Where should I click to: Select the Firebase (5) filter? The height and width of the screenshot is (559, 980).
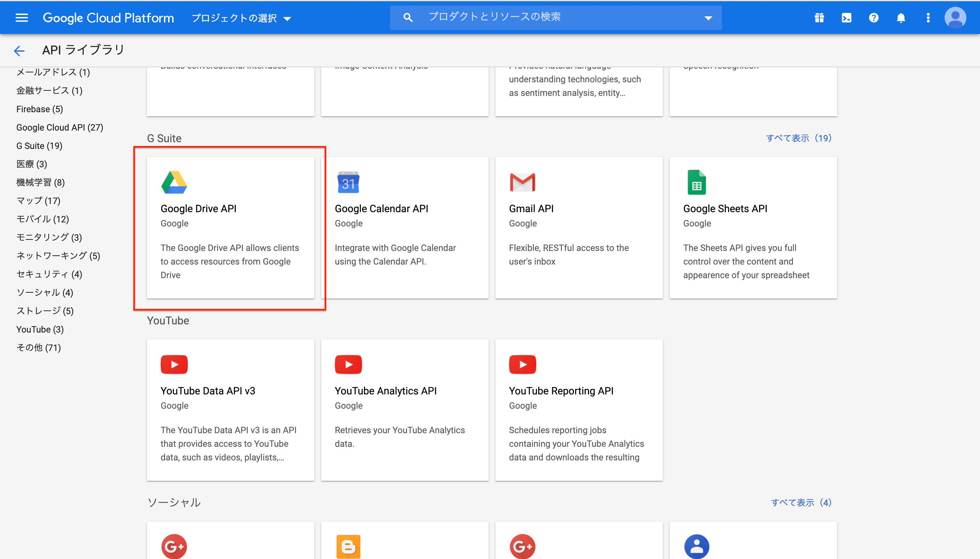pos(39,109)
